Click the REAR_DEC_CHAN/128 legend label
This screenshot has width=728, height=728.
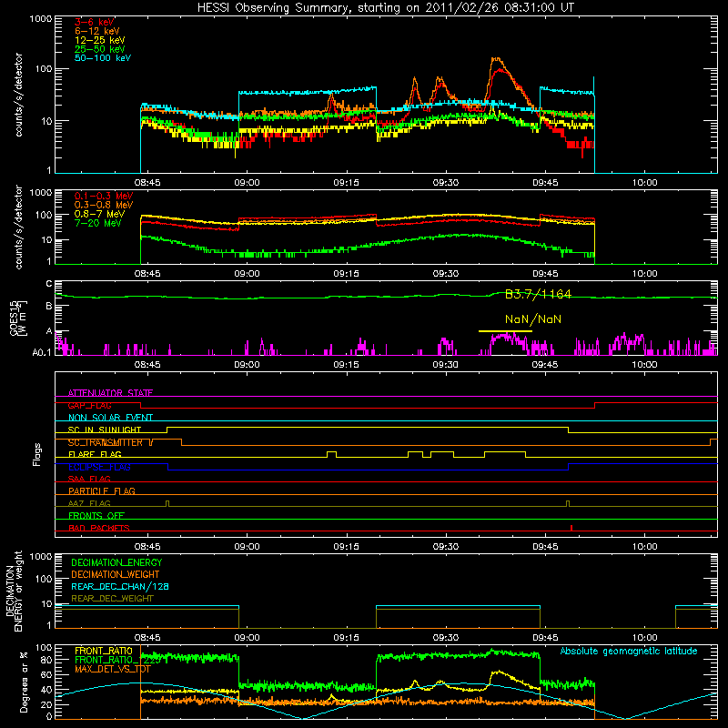tap(120, 586)
